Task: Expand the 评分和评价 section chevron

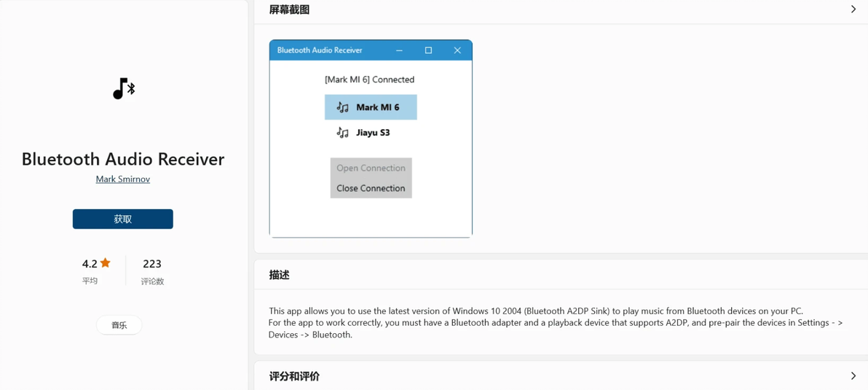Action: point(853,375)
